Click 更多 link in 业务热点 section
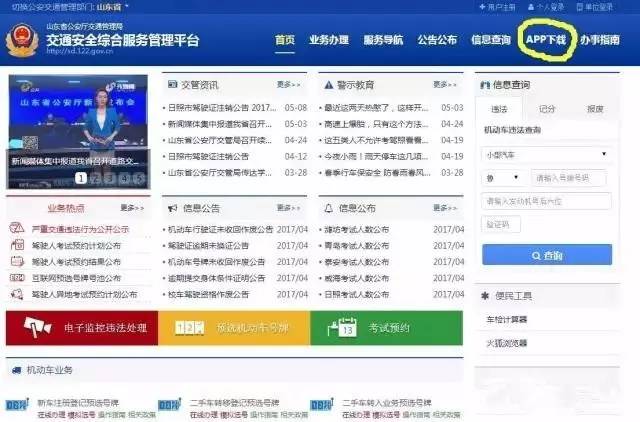640x422 pixels. [132, 208]
